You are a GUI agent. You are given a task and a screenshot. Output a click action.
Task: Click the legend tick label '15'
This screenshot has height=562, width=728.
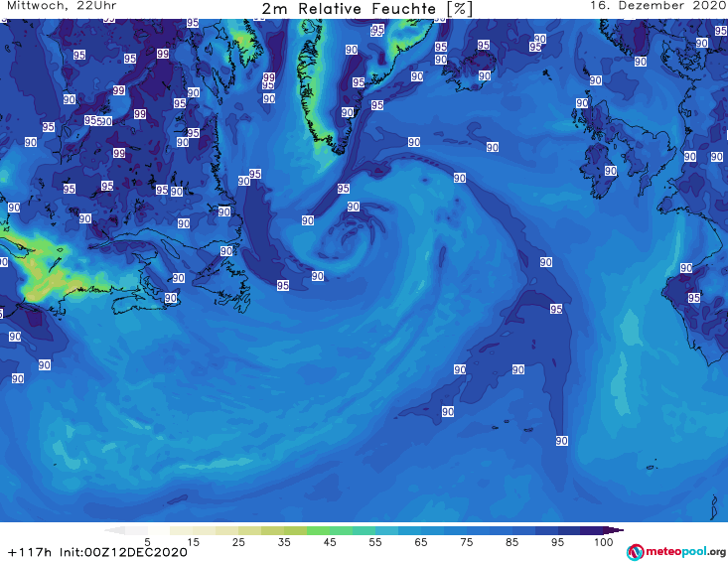pyautogui.click(x=193, y=541)
